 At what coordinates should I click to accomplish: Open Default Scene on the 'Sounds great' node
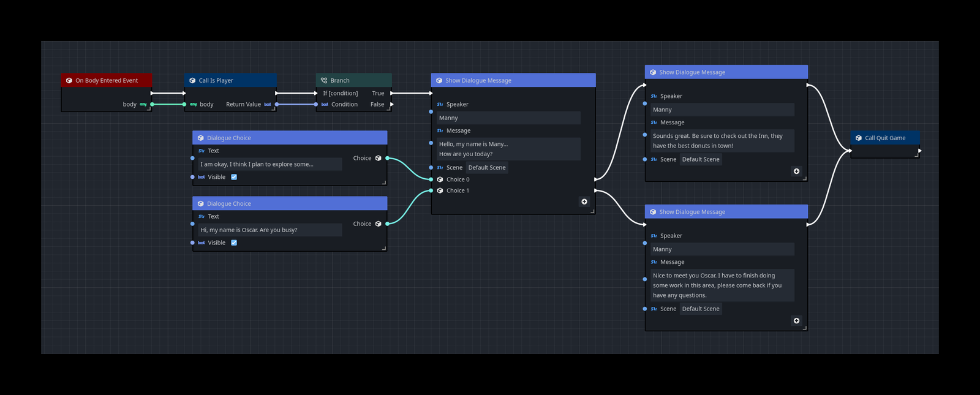click(x=701, y=160)
